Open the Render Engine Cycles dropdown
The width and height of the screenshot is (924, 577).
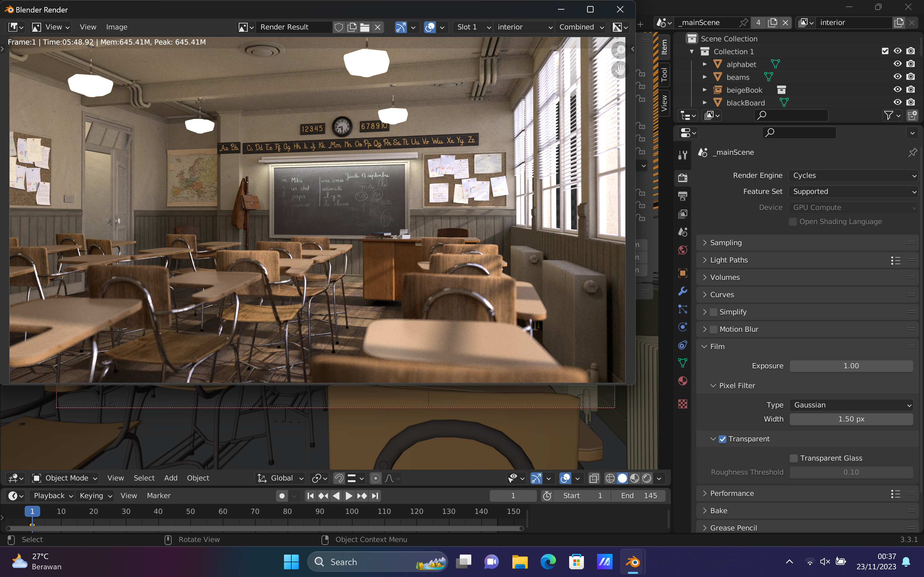(854, 176)
